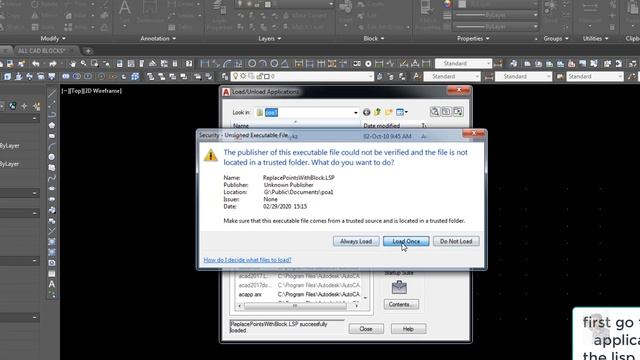Toggle layer on/off lightbulb in layer control
The height and width of the screenshot is (360, 640).
click(236, 76)
